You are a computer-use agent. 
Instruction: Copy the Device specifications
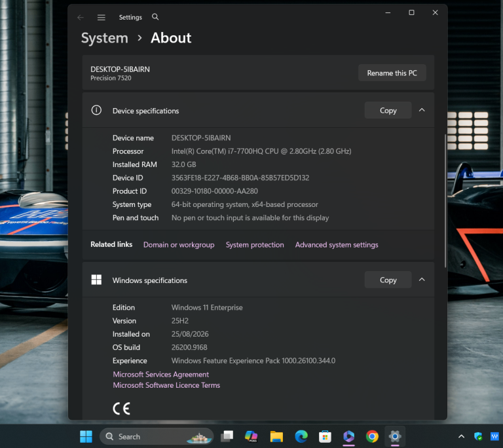click(388, 110)
